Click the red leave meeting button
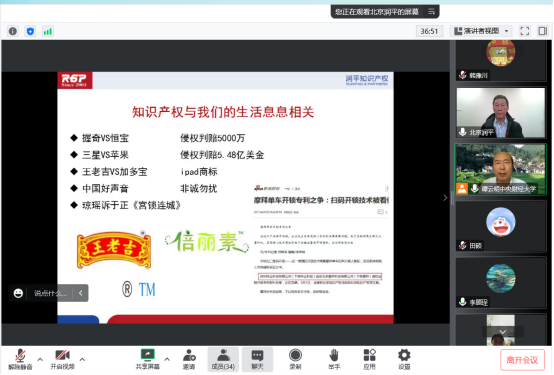The image size is (554, 375). (x=522, y=361)
